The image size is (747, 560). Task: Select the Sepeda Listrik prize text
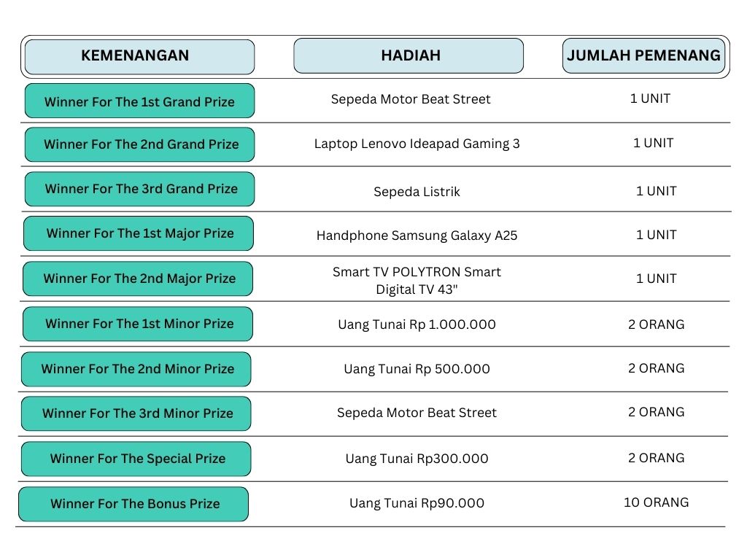pyautogui.click(x=417, y=192)
